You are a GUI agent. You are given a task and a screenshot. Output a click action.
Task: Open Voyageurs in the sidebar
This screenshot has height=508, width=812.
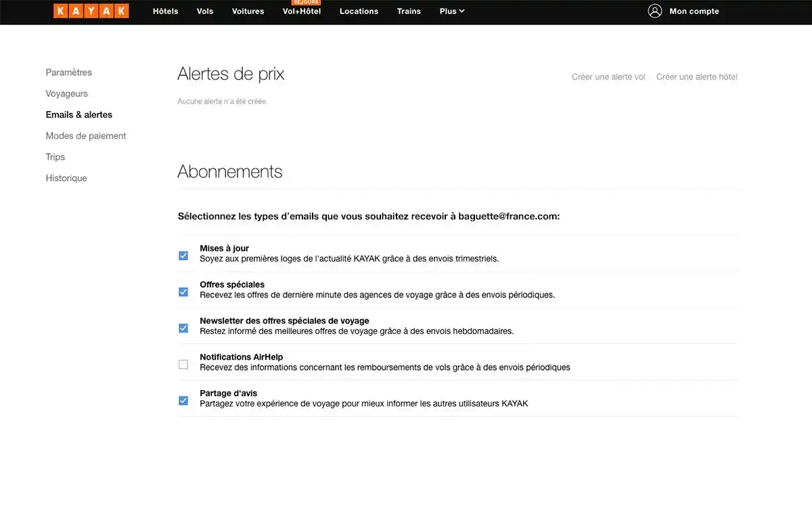[x=67, y=93]
